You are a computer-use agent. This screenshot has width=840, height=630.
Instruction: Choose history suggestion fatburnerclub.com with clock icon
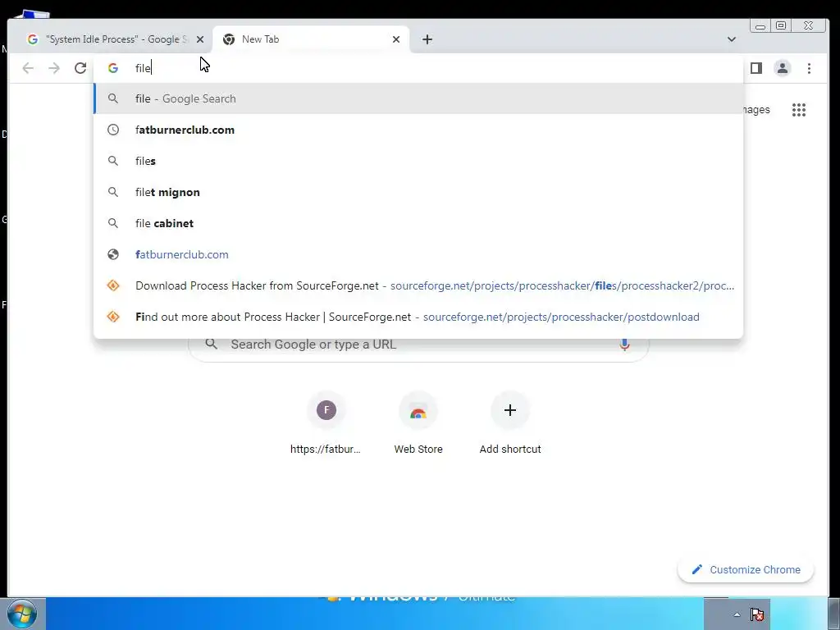point(418,130)
